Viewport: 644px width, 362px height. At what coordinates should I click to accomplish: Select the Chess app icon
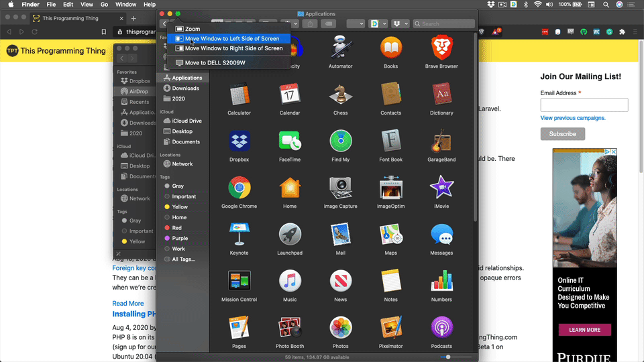click(340, 95)
